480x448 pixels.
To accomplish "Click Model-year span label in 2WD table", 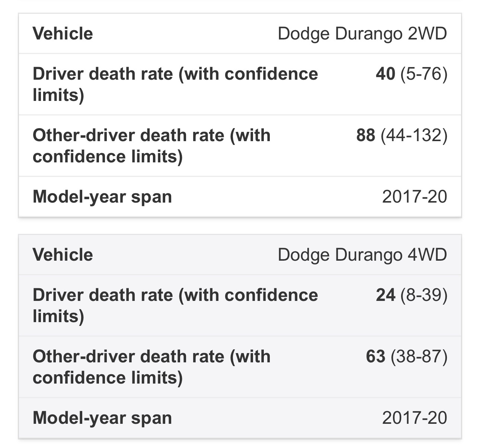I will [x=102, y=197].
